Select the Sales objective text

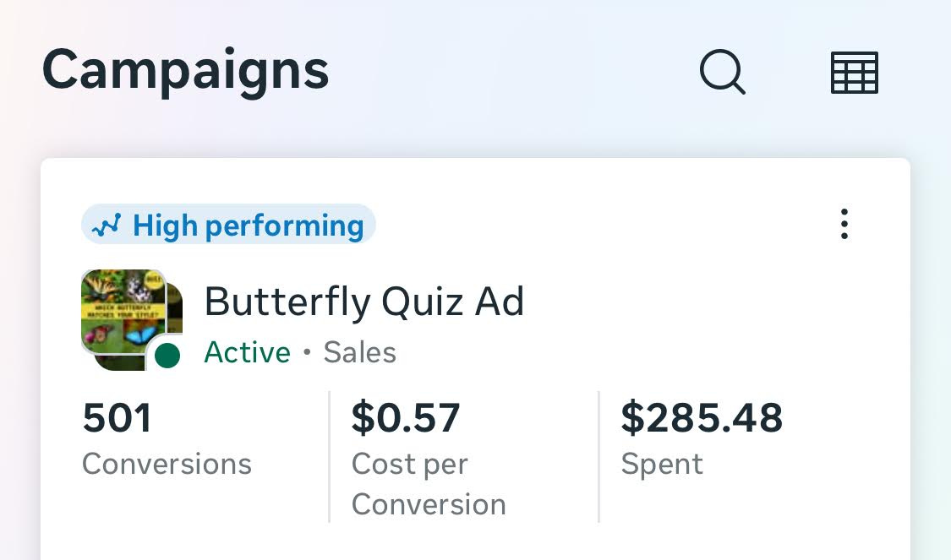(x=359, y=352)
